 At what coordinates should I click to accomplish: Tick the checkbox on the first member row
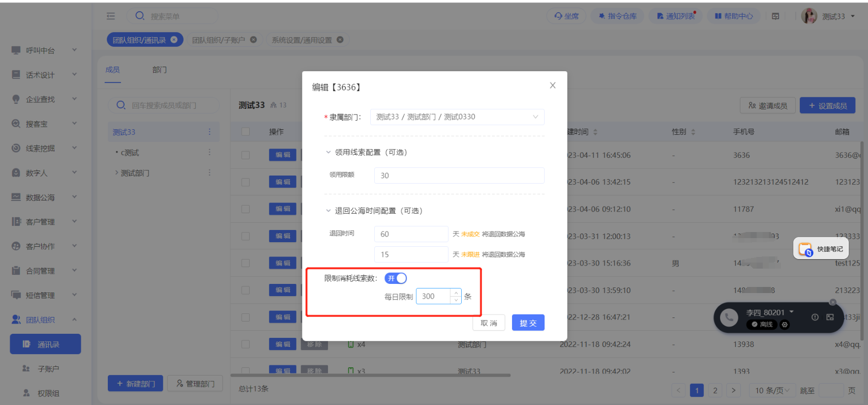pyautogui.click(x=246, y=155)
